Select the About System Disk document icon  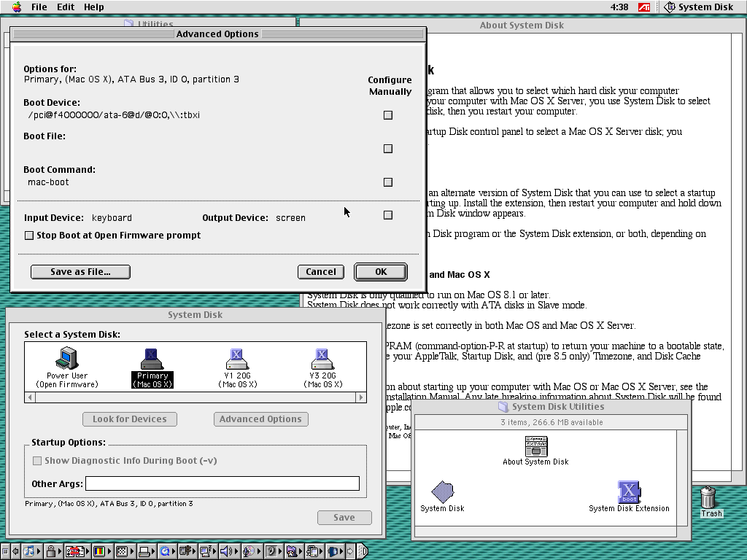[x=536, y=451]
